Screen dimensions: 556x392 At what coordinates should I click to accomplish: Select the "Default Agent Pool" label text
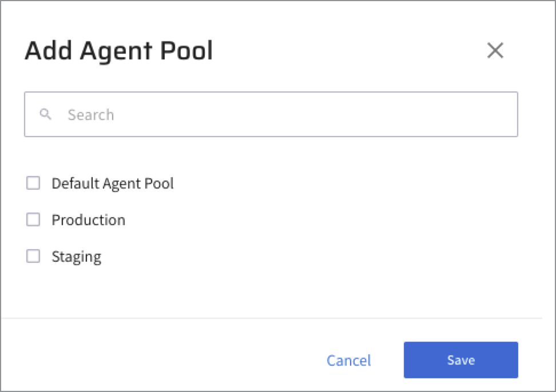click(113, 183)
